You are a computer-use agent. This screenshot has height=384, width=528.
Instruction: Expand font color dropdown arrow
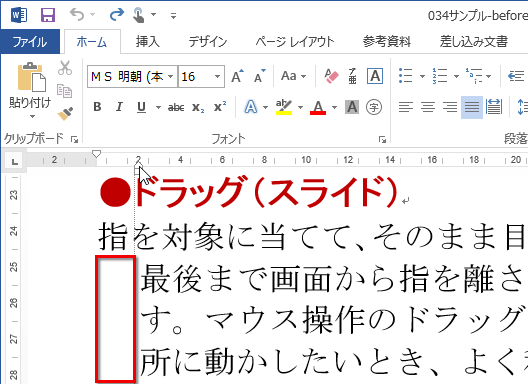[x=334, y=107]
